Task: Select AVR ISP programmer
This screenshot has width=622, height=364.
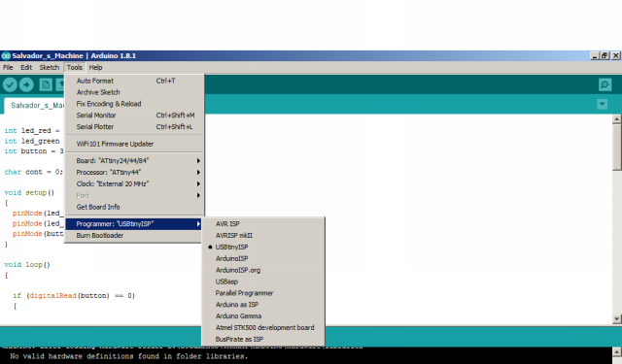Action: (263, 224)
